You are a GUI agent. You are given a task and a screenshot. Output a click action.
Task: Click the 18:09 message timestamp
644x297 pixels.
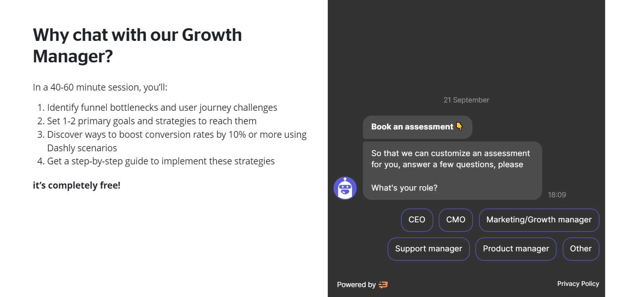coord(557,195)
